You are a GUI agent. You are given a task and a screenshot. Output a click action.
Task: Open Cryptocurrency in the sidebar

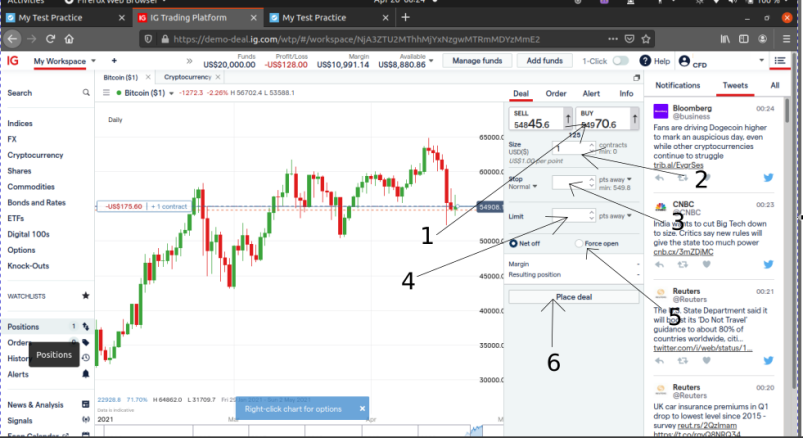tap(35, 155)
